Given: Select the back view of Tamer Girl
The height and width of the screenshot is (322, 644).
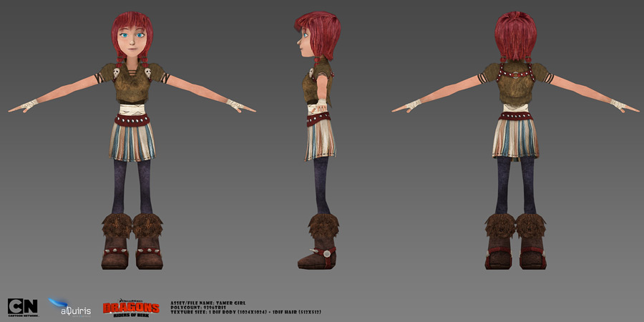Looking at the screenshot, I should click(515, 140).
